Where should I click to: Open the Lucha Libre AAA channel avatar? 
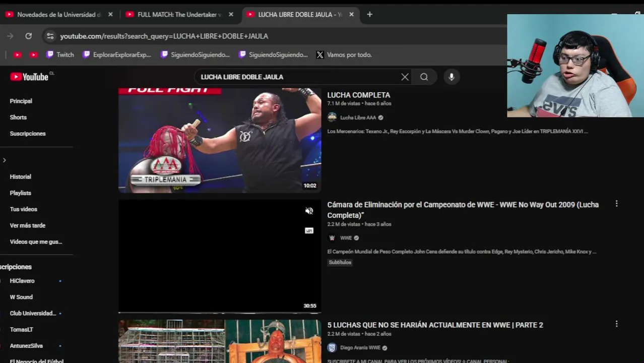332,117
